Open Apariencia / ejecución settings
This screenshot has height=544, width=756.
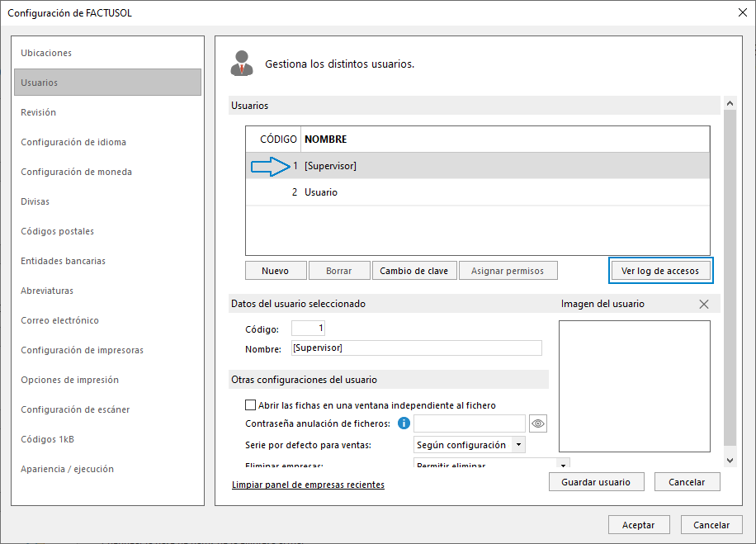107,469
